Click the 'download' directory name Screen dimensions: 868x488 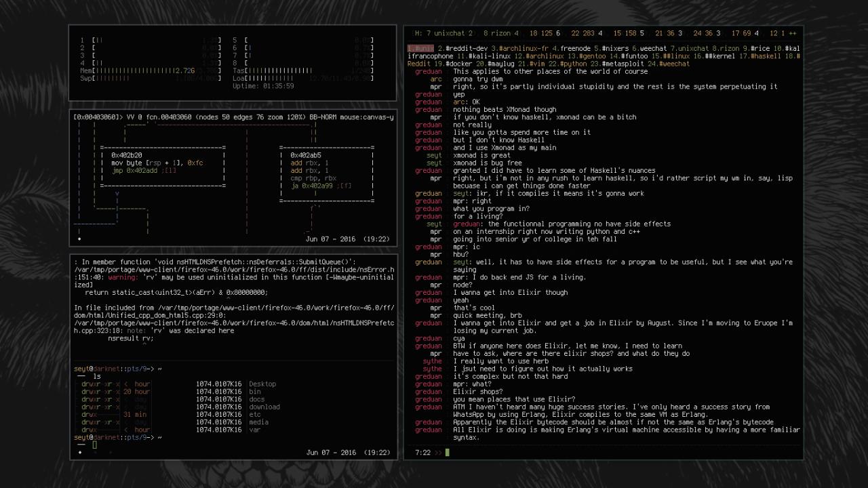pyautogui.click(x=264, y=407)
